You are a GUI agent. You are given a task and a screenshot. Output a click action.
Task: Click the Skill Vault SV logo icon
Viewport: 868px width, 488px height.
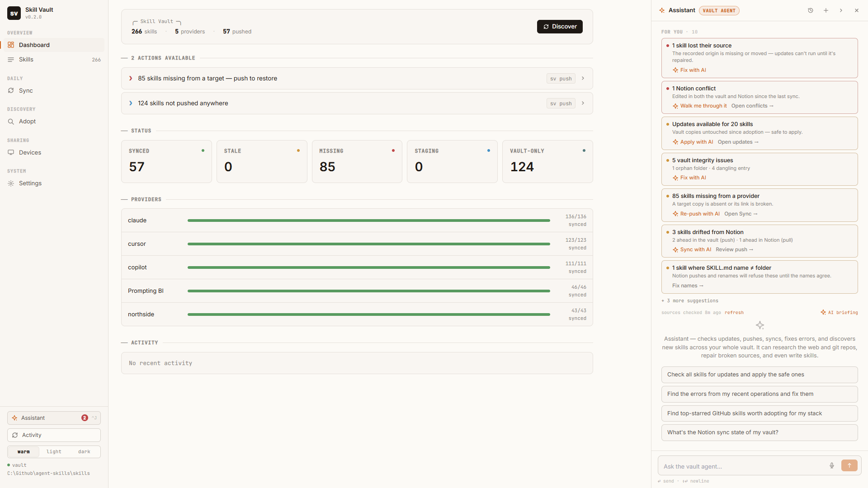click(x=14, y=13)
